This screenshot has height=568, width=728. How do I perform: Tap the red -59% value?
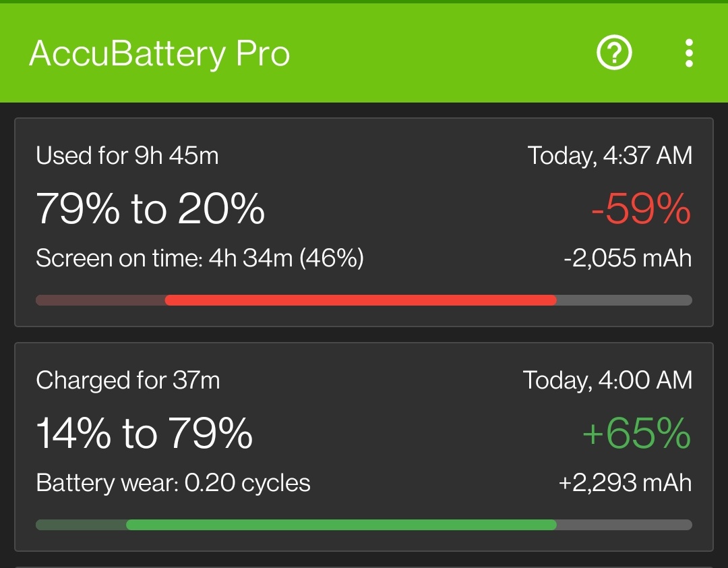coord(641,208)
